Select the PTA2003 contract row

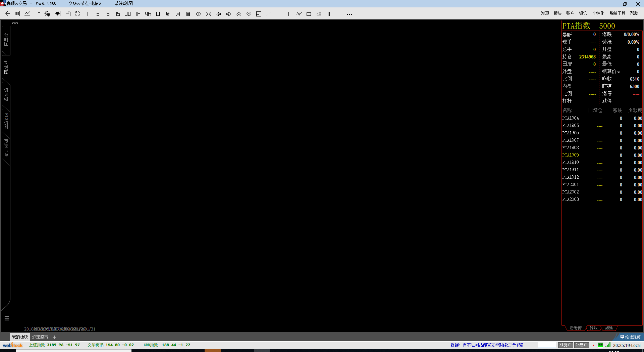(602, 200)
